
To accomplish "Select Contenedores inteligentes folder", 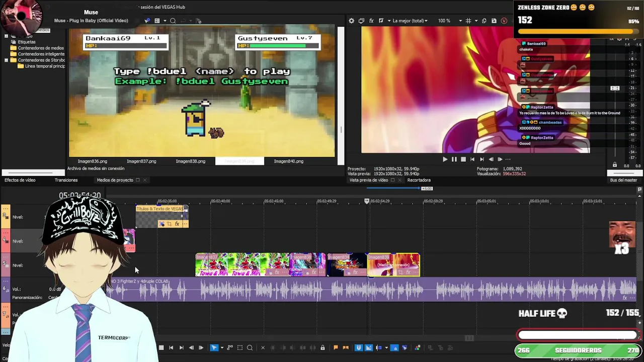I will click(x=41, y=54).
